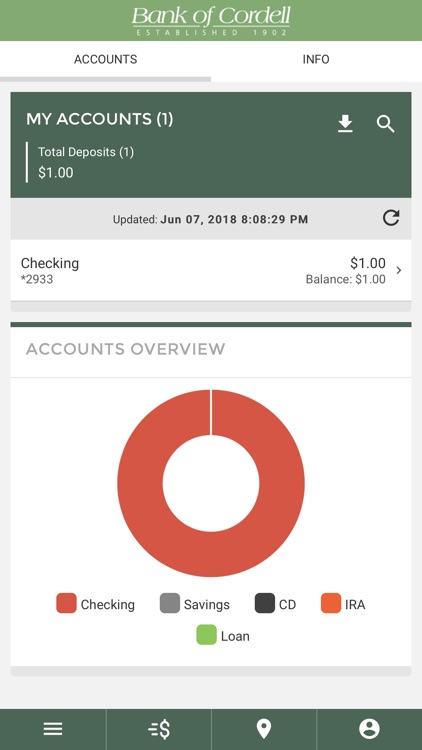Refresh the account update timestamp
The width and height of the screenshot is (422, 750).
click(x=391, y=218)
